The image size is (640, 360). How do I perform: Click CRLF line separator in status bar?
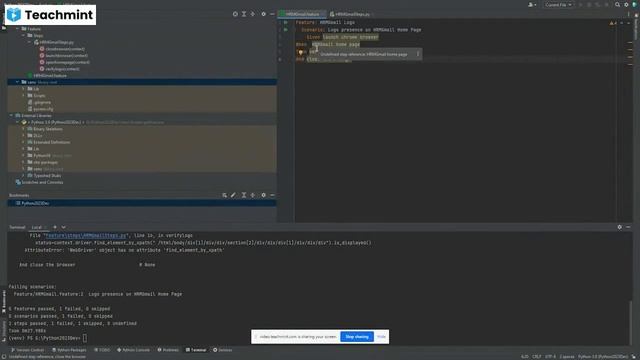coord(537,357)
